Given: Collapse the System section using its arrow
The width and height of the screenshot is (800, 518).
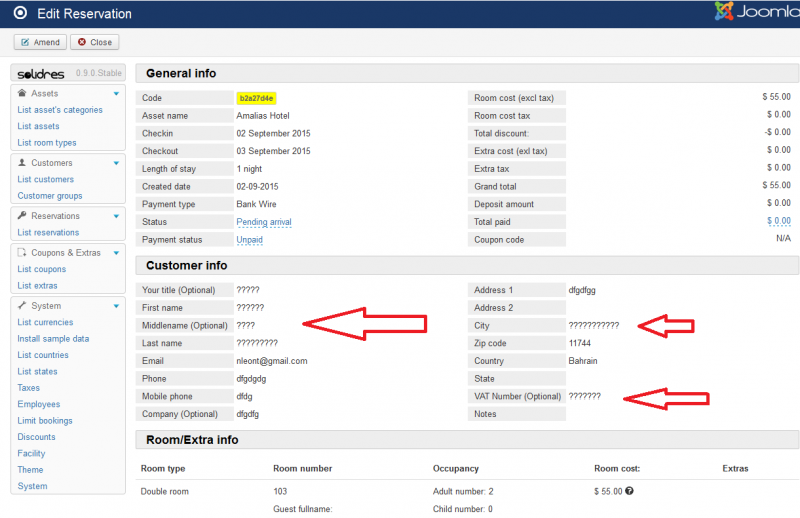Looking at the screenshot, I should 116,305.
